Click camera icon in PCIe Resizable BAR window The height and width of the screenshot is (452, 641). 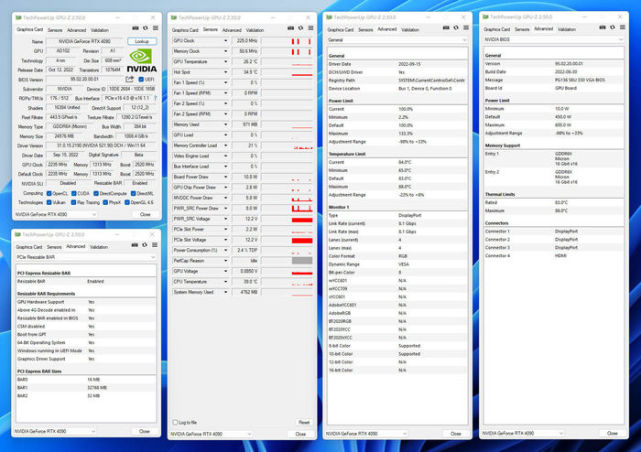pyautogui.click(x=134, y=245)
